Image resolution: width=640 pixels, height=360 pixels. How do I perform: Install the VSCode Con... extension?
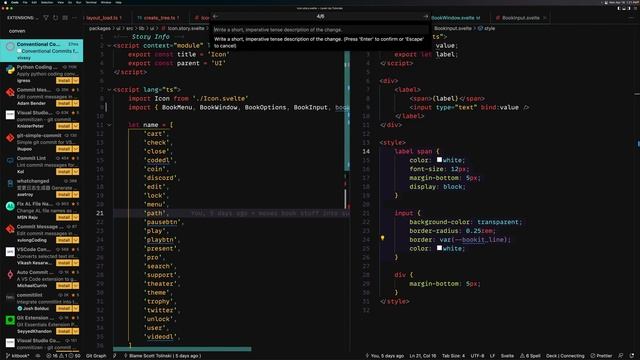pyautogui.click(x=64, y=263)
